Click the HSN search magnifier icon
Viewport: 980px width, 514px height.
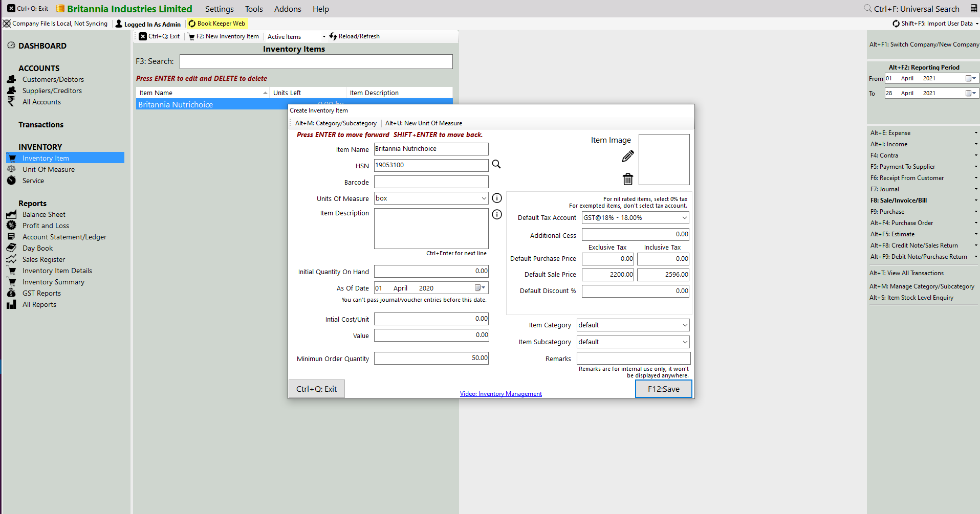(496, 164)
